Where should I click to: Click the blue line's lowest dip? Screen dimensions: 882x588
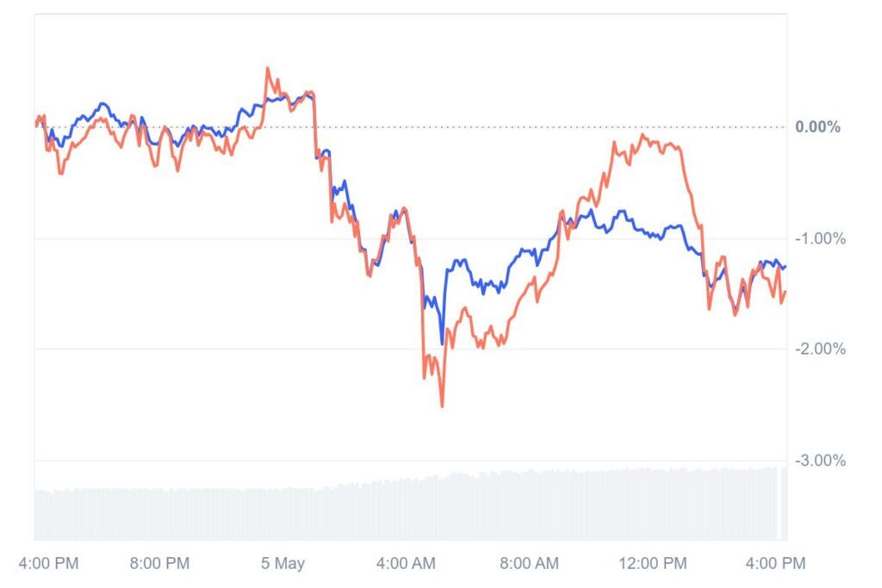pyautogui.click(x=443, y=344)
